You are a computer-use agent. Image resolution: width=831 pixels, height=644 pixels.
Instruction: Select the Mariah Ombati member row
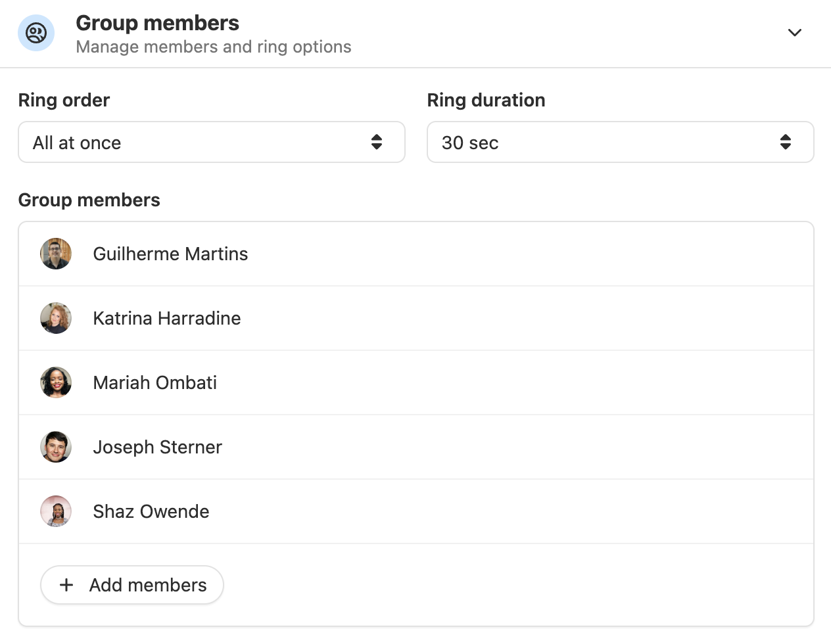(416, 382)
